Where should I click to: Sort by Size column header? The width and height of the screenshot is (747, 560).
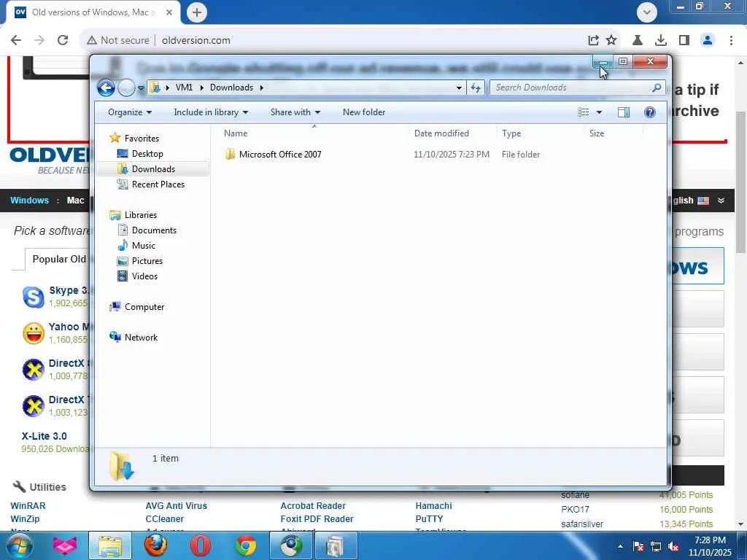(x=597, y=133)
